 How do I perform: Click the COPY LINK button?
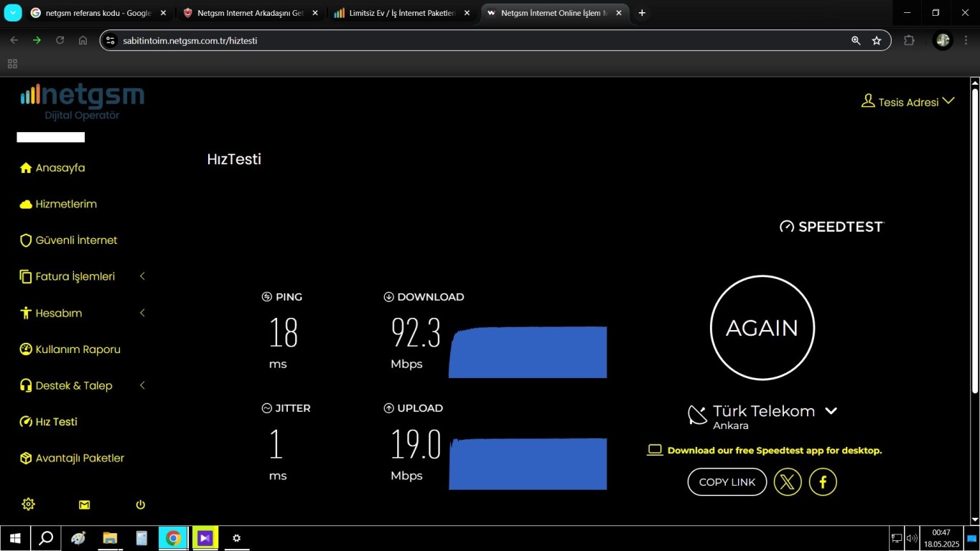[x=727, y=482]
